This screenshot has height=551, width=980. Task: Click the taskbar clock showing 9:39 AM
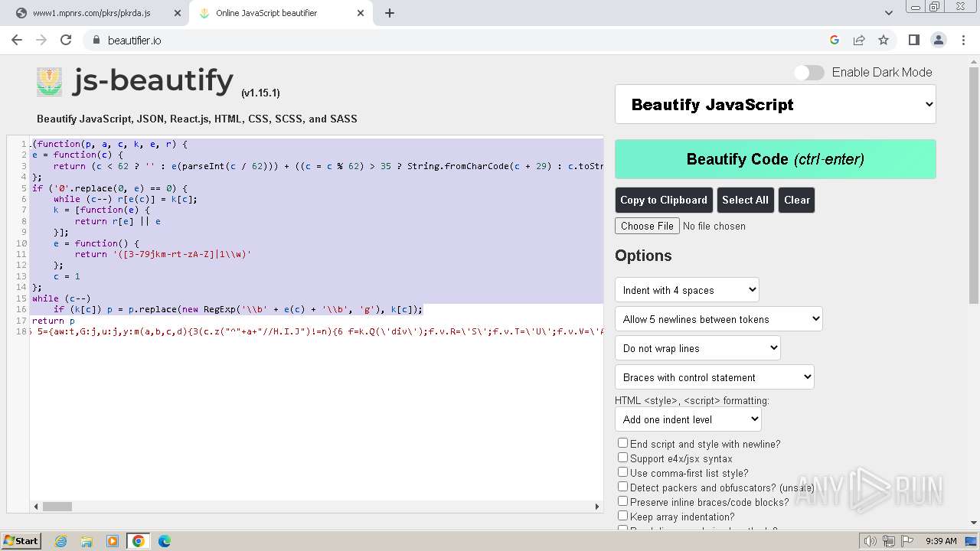941,541
